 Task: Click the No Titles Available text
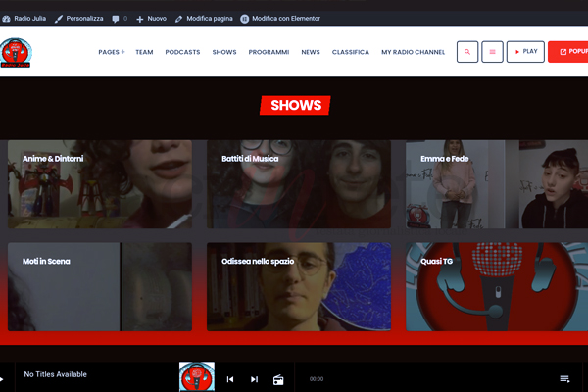[x=56, y=374]
